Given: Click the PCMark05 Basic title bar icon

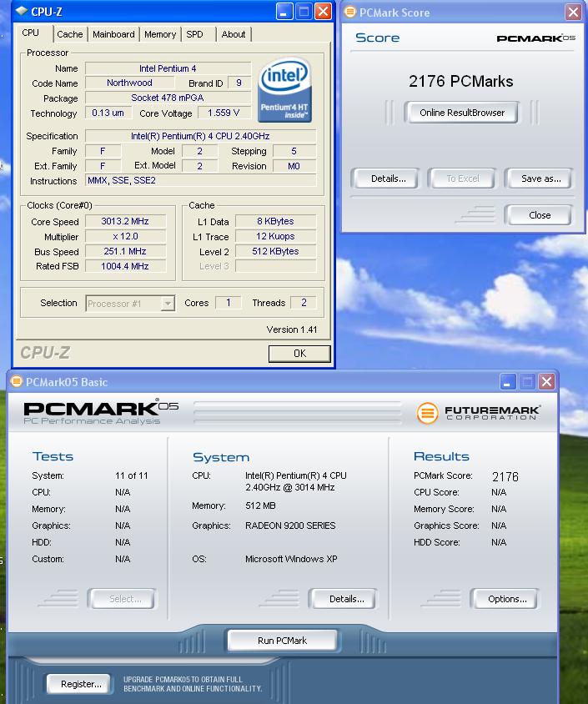Looking at the screenshot, I should 17,382.
